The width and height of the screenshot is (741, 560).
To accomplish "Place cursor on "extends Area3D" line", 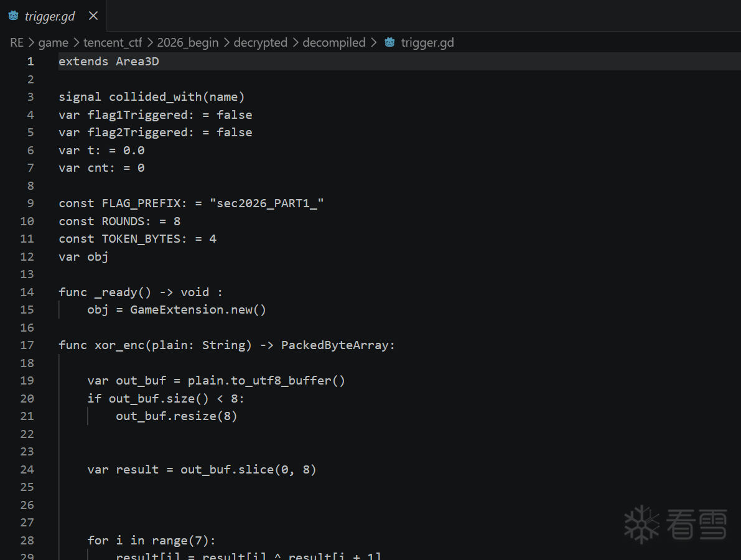I will tap(109, 61).
